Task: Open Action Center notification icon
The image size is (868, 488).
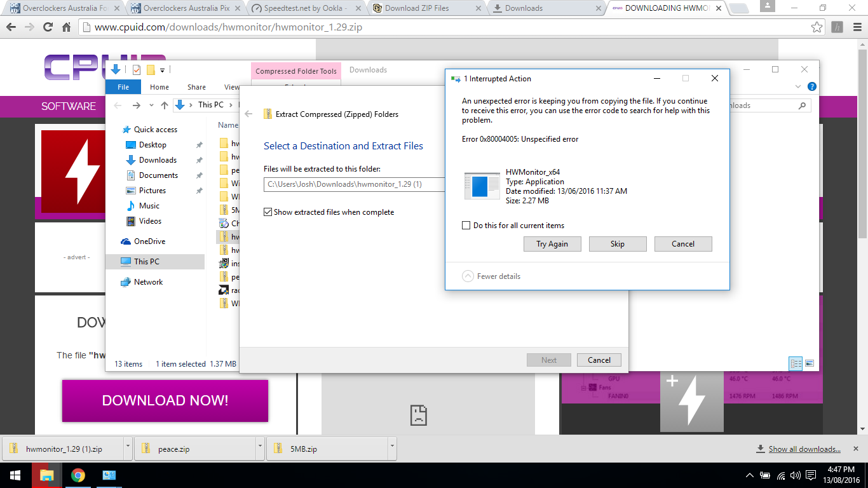Action: [x=811, y=475]
